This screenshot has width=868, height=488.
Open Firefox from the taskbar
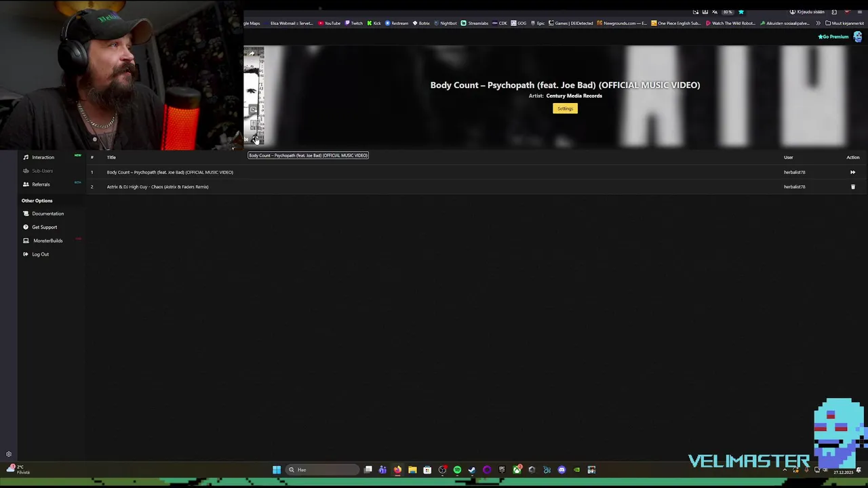click(x=397, y=470)
